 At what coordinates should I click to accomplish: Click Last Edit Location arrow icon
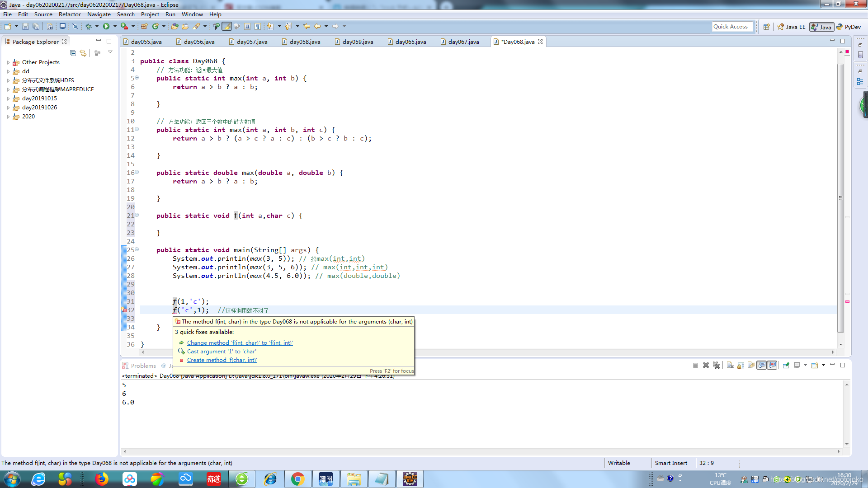click(x=307, y=27)
